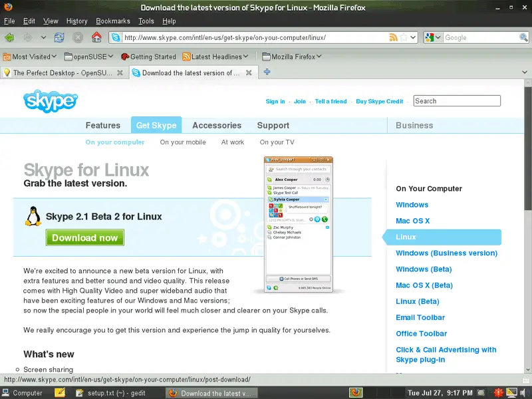The width and height of the screenshot is (532, 399).
Task: Open the Support navigation tab
Action: click(273, 125)
